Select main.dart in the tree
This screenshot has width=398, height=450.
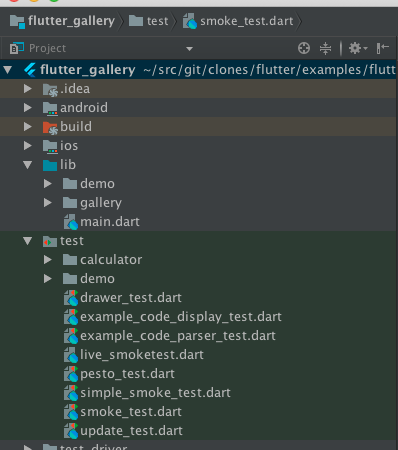click(110, 222)
